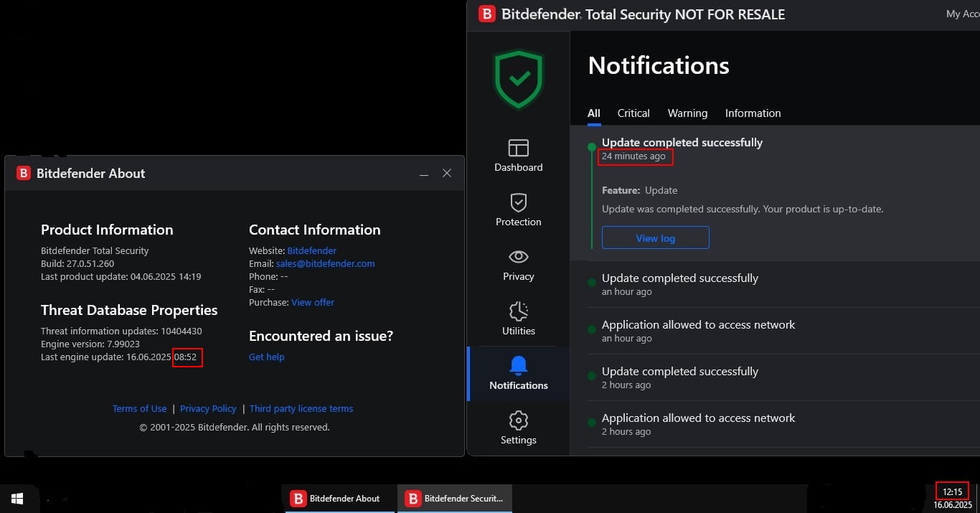Screen dimensions: 980x513
Task: Select the Information notifications tab
Action: point(753,113)
